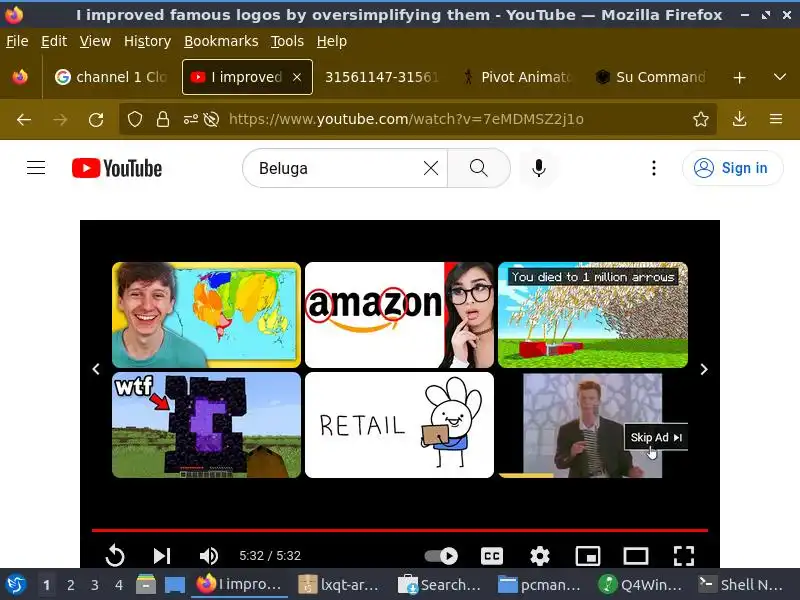Switch to pcmanfm taskbar window
This screenshot has width=800, height=600.
pos(541,585)
